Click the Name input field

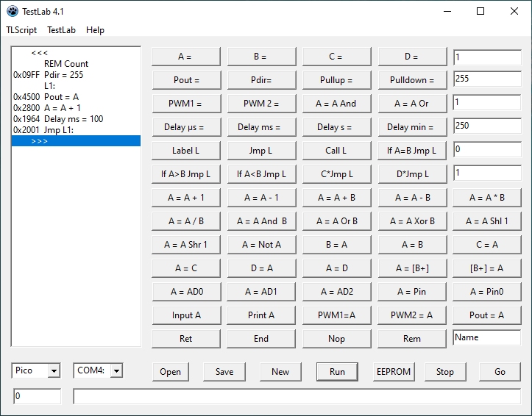pyautogui.click(x=486, y=338)
